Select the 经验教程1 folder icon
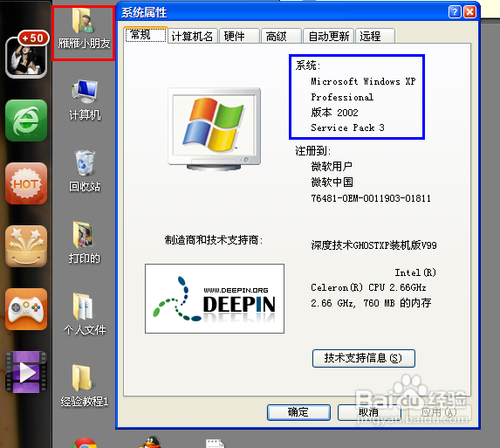 pos(84,386)
